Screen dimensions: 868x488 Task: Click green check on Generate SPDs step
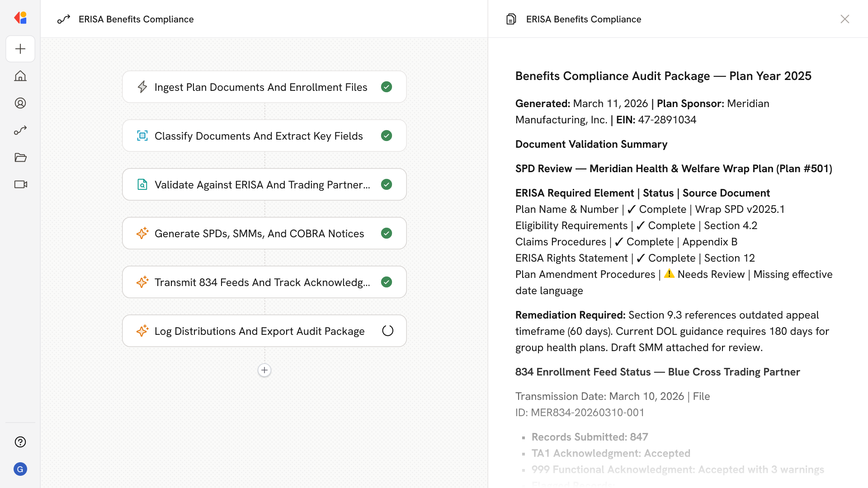387,233
